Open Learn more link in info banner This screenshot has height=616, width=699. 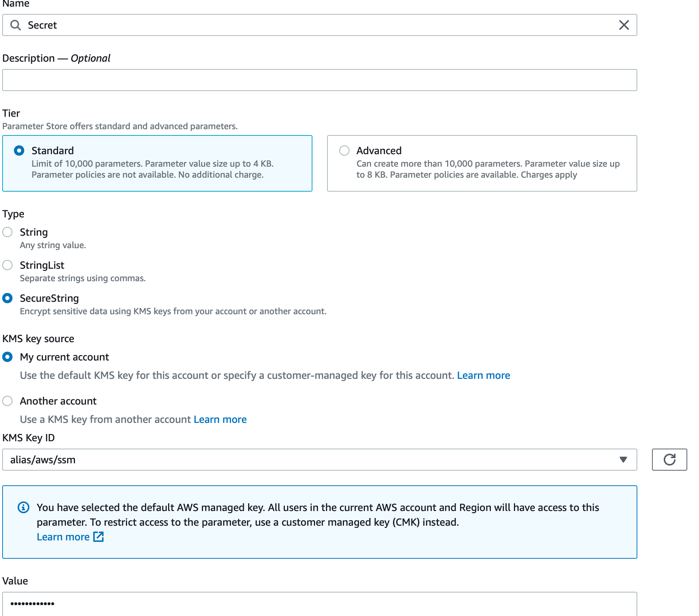(x=63, y=537)
